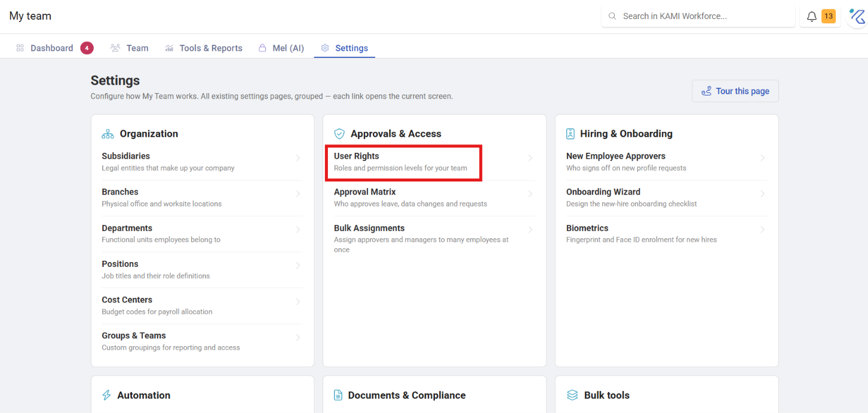Select the Settings tab
Image resolution: width=868 pixels, height=413 pixels.
(x=345, y=48)
